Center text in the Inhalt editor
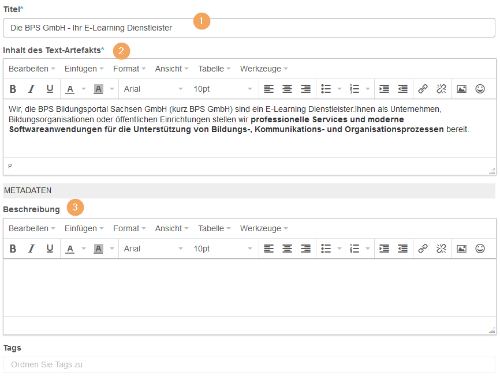Image resolution: width=500 pixels, height=380 pixels. (287, 89)
